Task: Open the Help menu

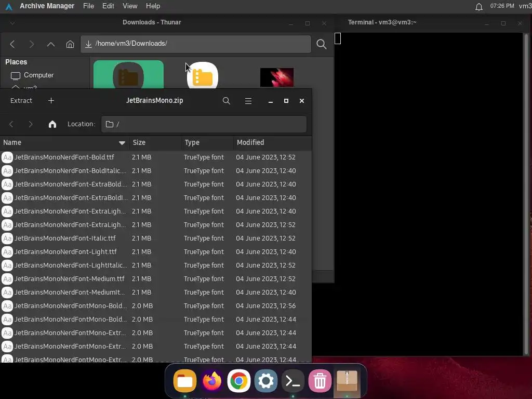Action: [153, 6]
